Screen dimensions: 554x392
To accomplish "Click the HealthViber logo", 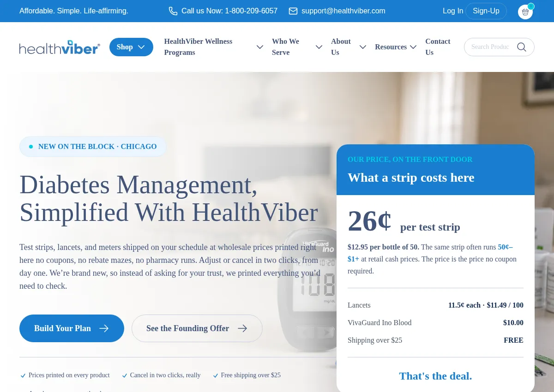I will pos(60,47).
